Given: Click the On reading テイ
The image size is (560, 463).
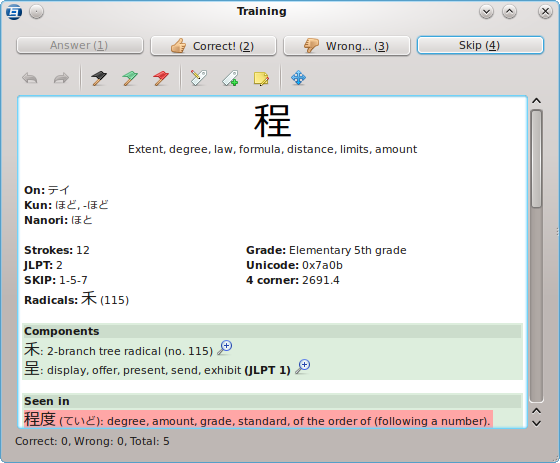Looking at the screenshot, I should (59, 190).
